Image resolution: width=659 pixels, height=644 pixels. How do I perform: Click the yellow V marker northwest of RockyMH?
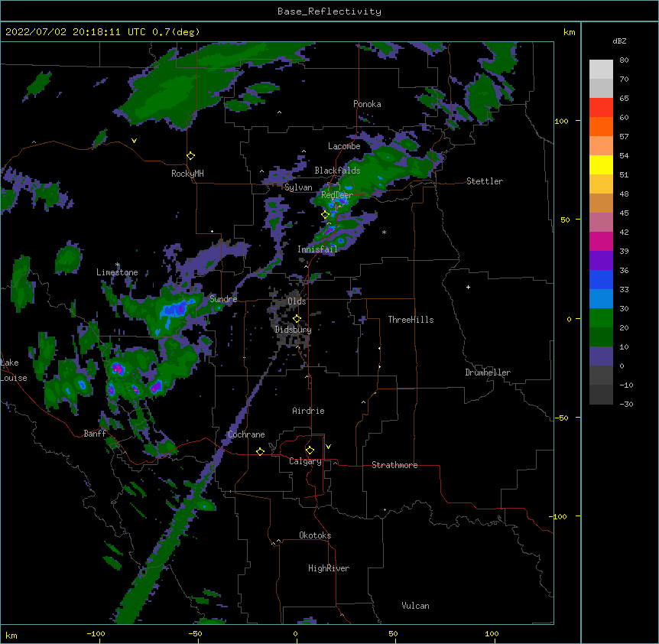(x=134, y=141)
